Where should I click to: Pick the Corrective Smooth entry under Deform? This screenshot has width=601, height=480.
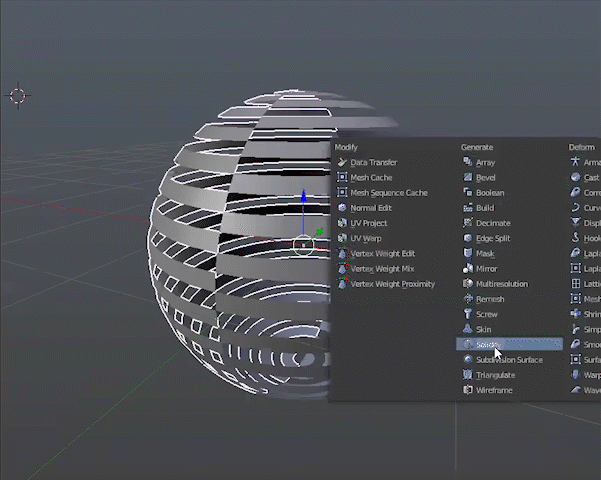click(x=585, y=192)
